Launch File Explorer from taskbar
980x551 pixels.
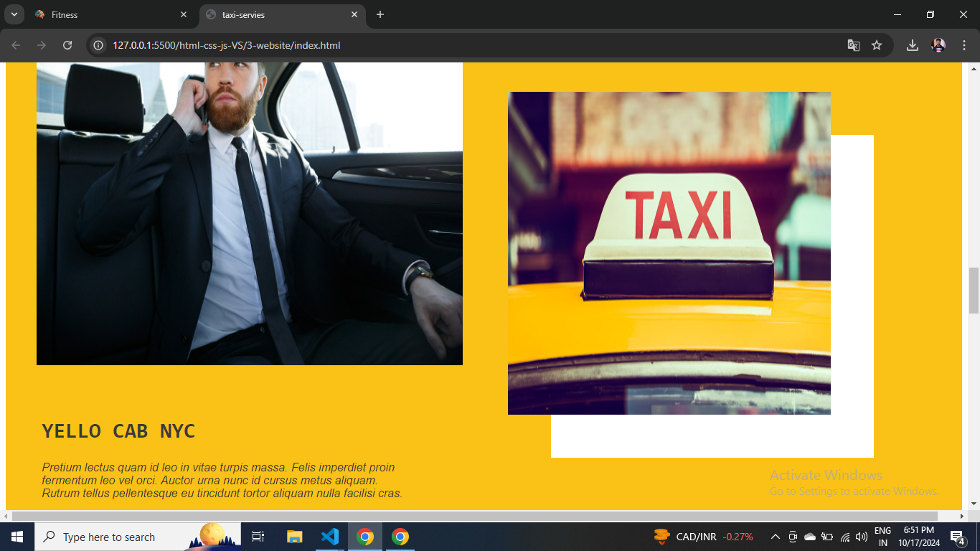tap(295, 537)
